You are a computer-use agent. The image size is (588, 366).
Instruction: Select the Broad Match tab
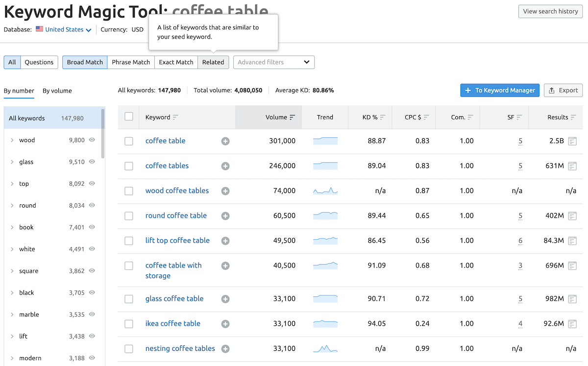[x=85, y=62]
